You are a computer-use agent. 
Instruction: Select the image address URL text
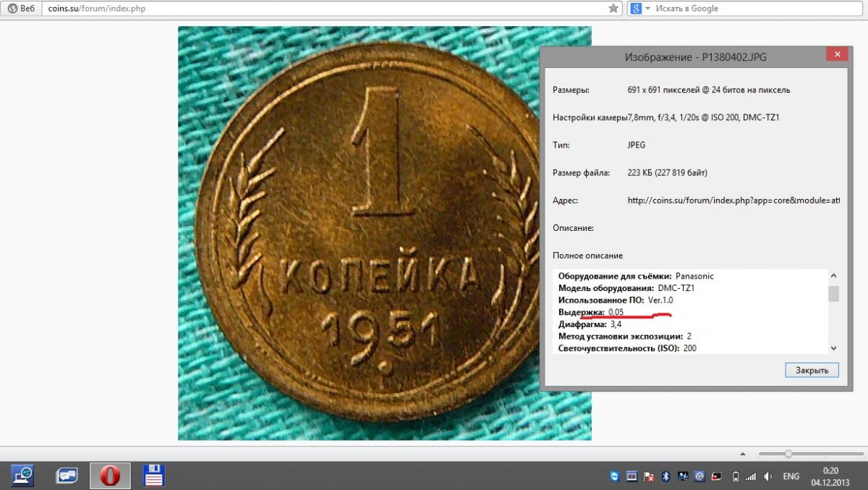click(733, 200)
